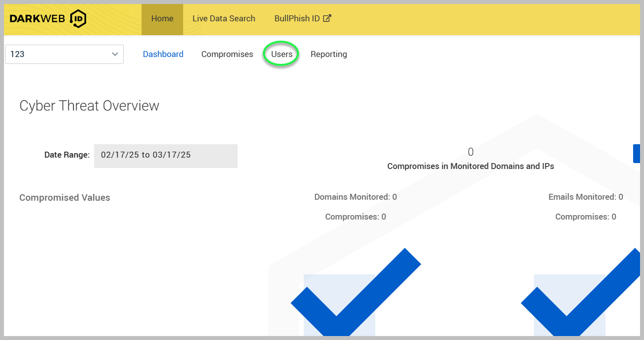Click the Date Range field

pyautogui.click(x=165, y=155)
